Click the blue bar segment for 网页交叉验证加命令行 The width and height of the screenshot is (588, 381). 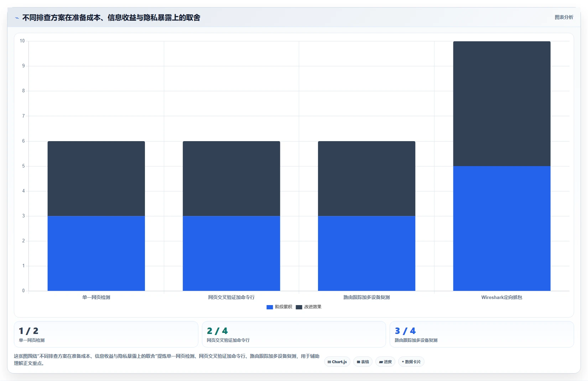[x=231, y=253]
